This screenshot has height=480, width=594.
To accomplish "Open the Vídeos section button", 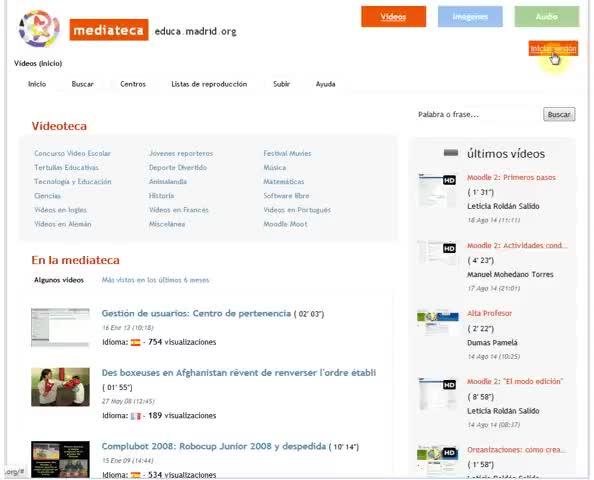I will coord(393,17).
